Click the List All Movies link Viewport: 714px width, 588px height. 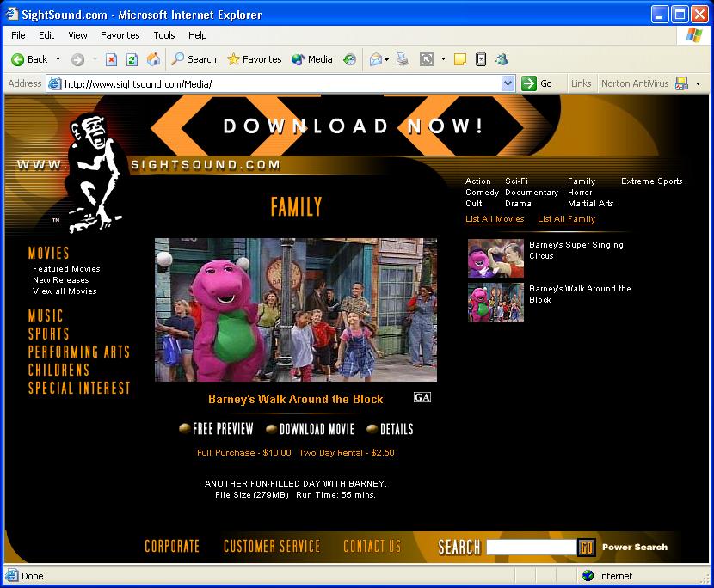click(x=495, y=219)
